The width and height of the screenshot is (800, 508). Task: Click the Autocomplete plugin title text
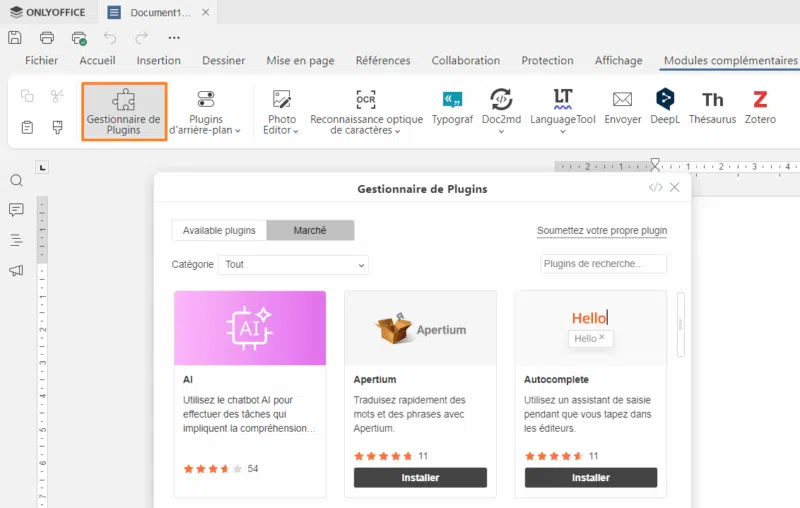[x=556, y=379]
